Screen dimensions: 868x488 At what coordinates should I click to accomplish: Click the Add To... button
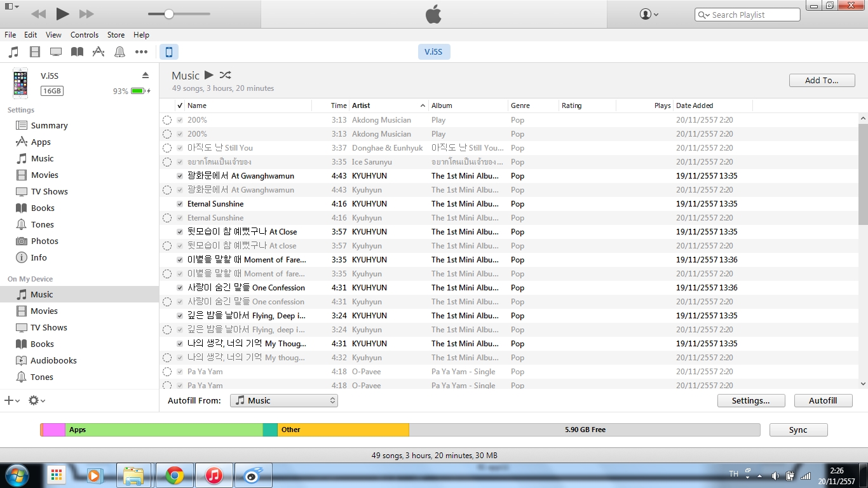click(x=821, y=81)
